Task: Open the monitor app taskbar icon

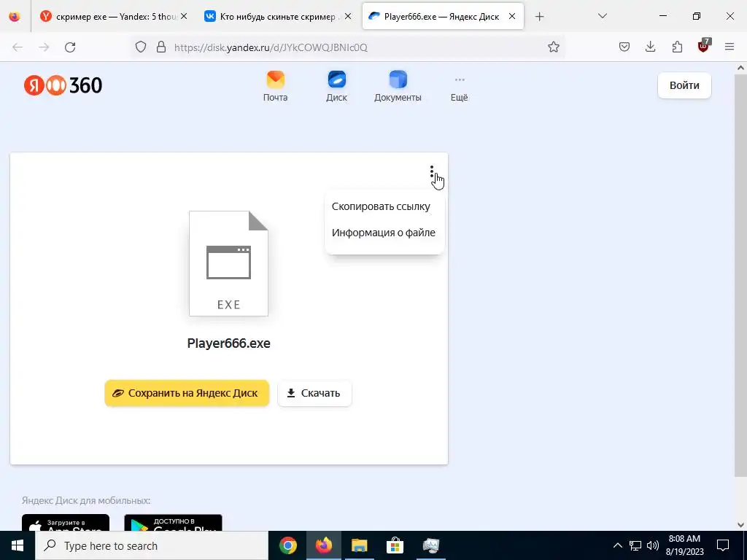Action: (430, 545)
